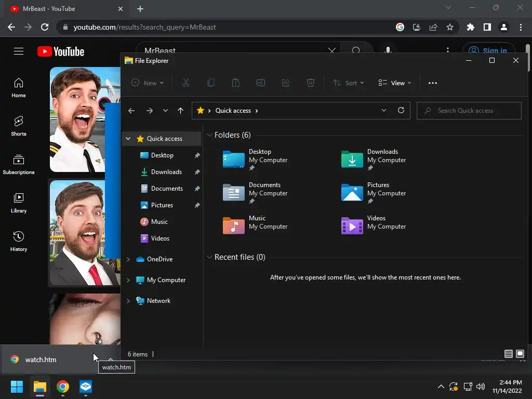Open the View dropdown in File Explorer

(x=395, y=83)
